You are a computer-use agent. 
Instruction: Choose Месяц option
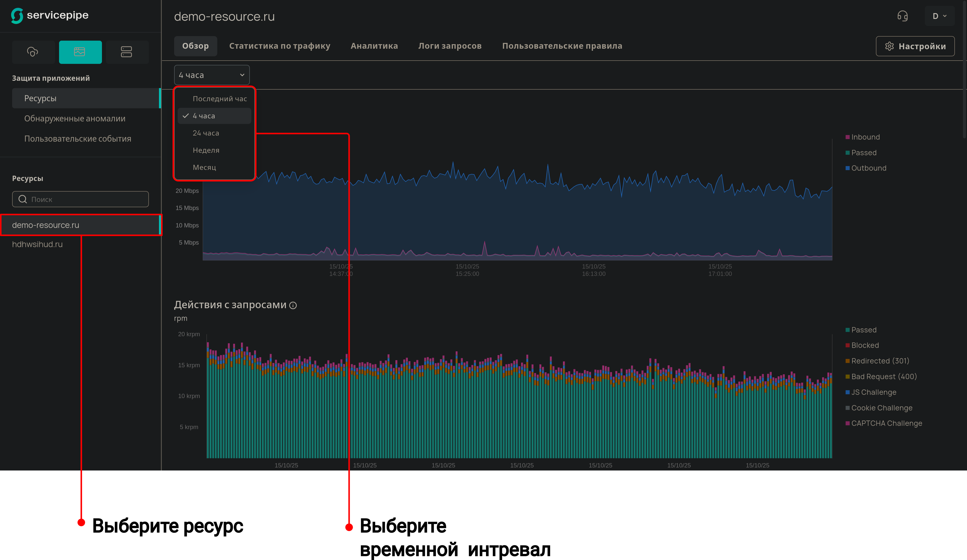pos(214,167)
